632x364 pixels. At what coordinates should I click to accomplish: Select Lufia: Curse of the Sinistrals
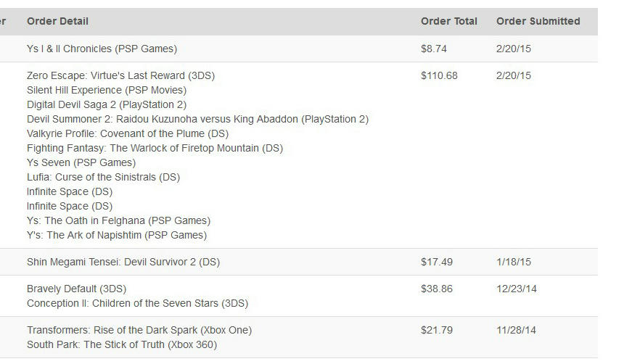coord(103,178)
